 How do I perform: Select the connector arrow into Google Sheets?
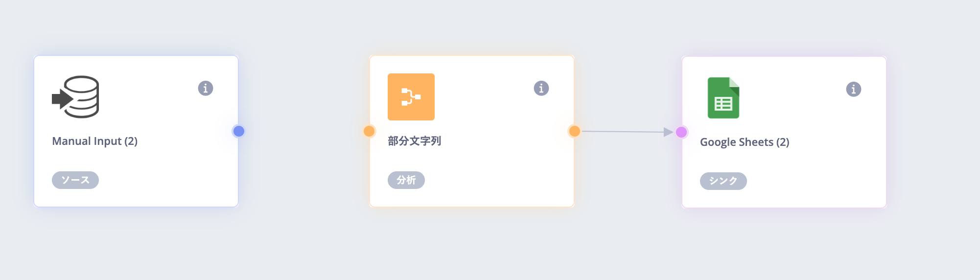pos(668,132)
